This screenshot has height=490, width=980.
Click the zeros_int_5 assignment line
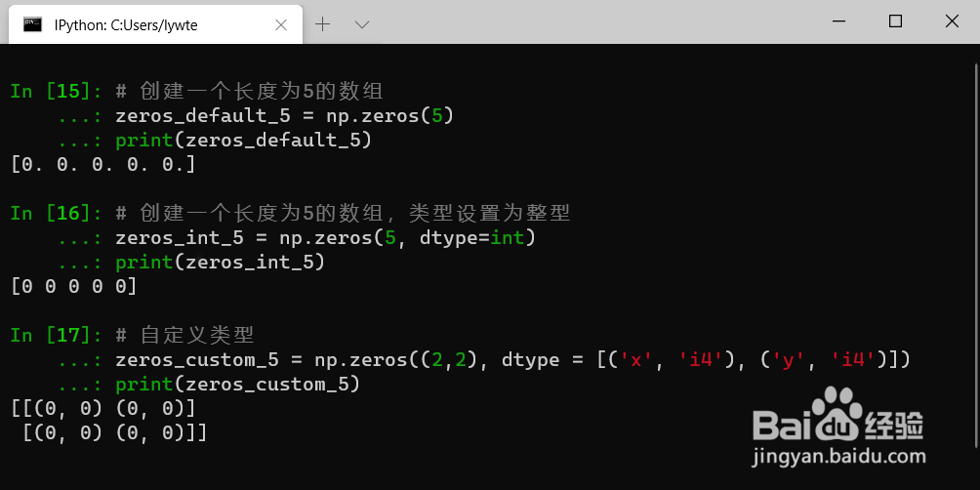[326, 237]
